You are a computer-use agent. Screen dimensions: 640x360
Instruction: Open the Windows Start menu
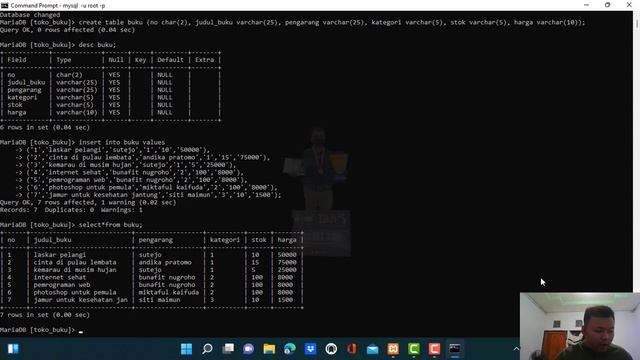click(x=187, y=349)
